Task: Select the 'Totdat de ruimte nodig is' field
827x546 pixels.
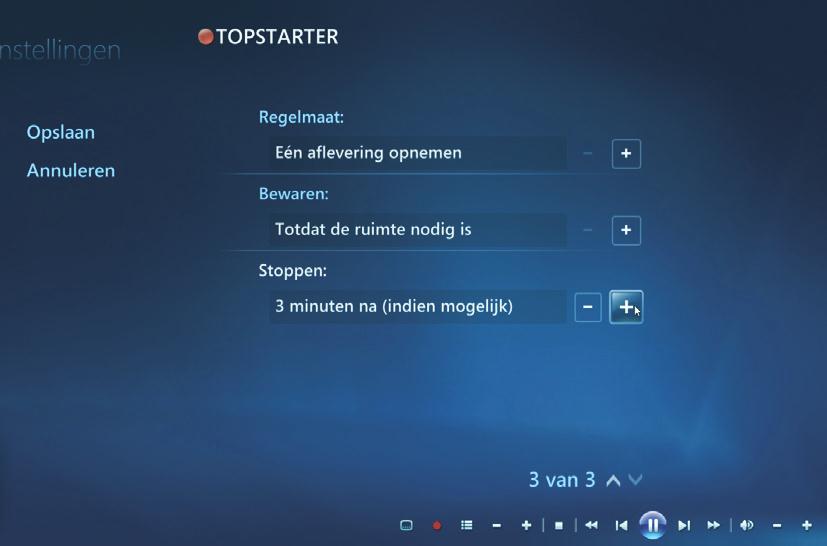Action: (x=417, y=230)
